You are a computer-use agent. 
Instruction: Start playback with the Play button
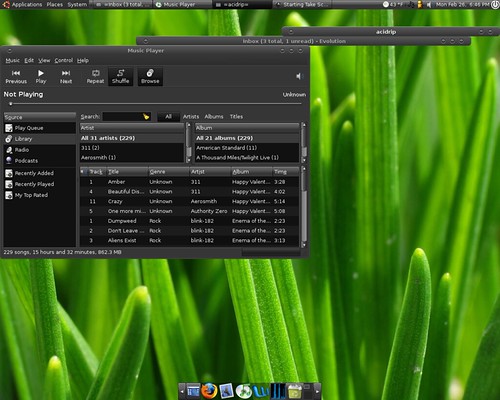pyautogui.click(x=41, y=77)
